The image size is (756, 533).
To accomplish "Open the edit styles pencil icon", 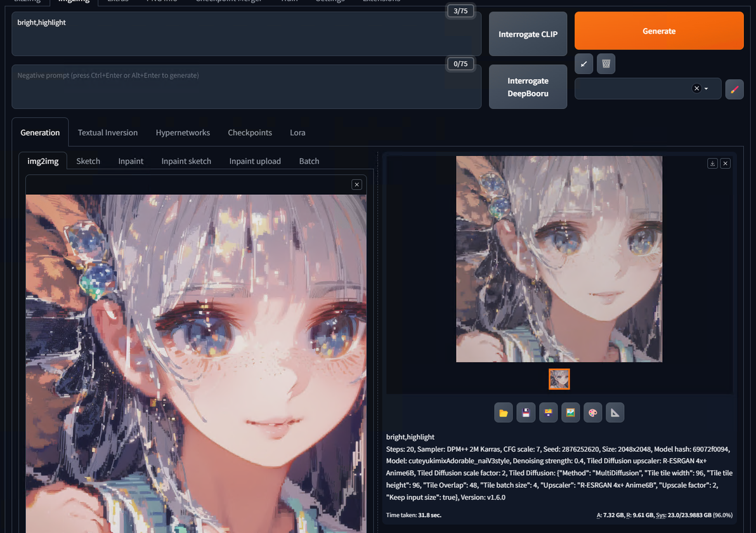I will click(734, 89).
